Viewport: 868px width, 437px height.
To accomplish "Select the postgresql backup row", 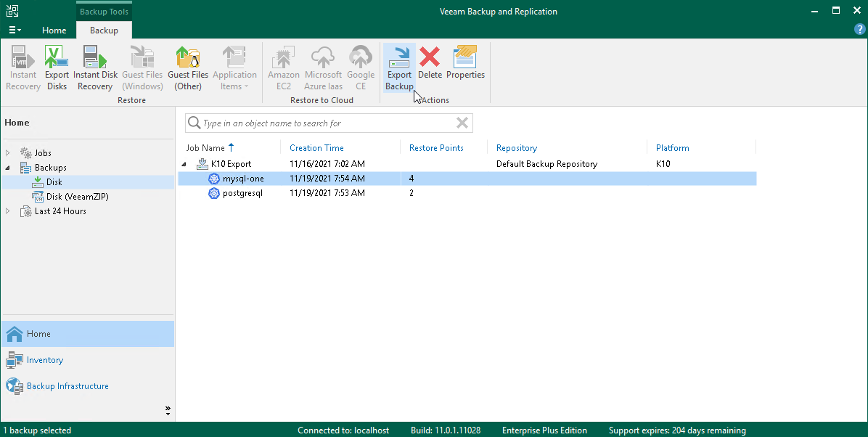I will (x=467, y=193).
